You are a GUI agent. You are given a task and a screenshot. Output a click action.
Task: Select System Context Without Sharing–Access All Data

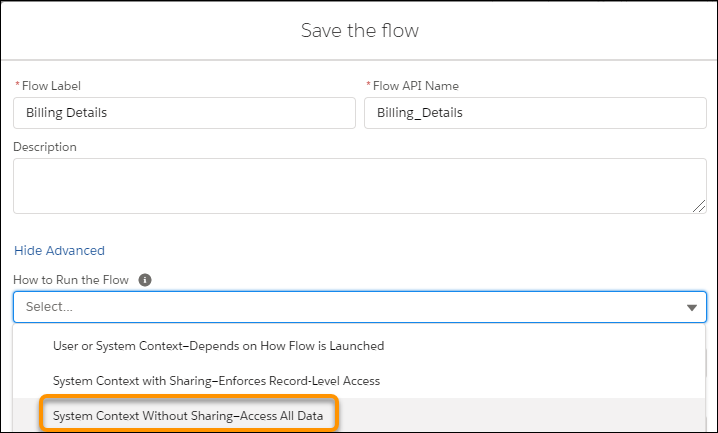point(188,415)
